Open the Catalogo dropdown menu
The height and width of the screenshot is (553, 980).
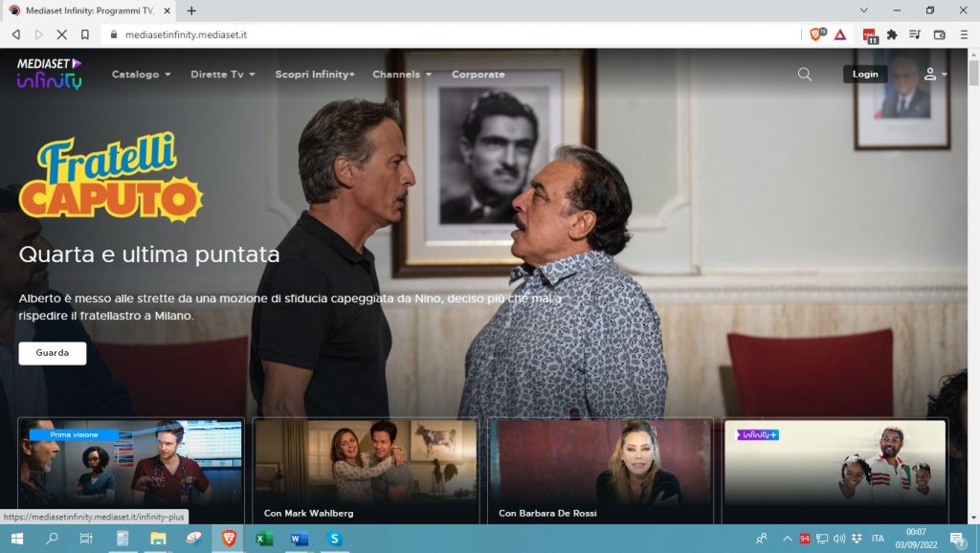(x=140, y=74)
